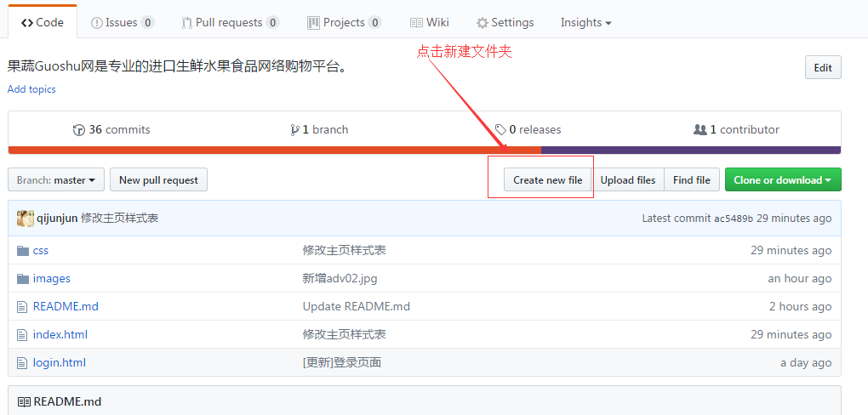Click the 'an hour ago' timestamp
Viewport: 868px width, 415px height.
point(800,278)
